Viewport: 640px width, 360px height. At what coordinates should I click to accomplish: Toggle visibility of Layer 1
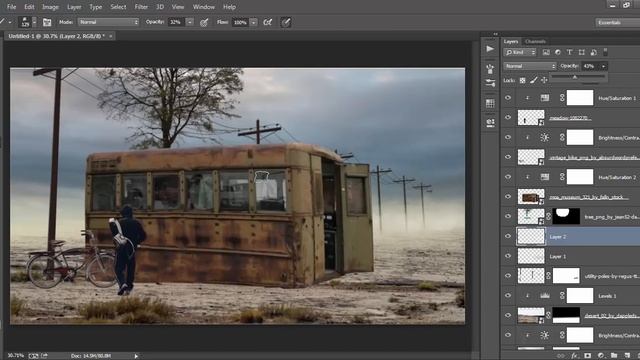[508, 256]
